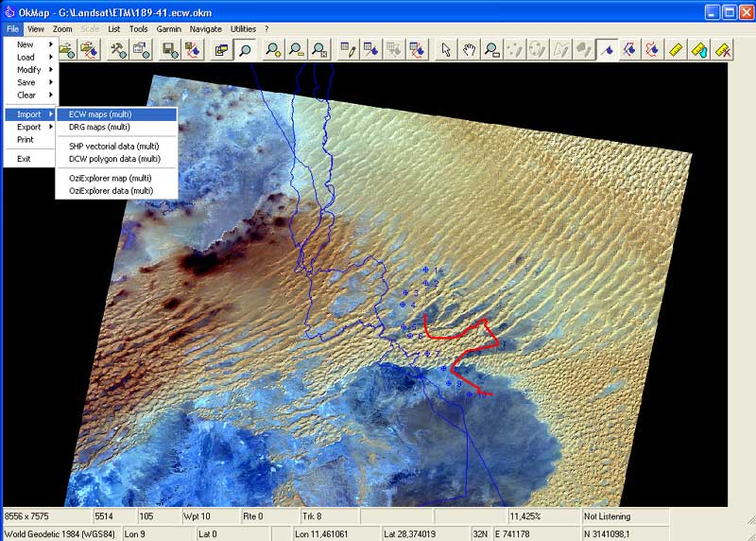Screen dimensions: 756x541
Task: Expand the Clear submenu
Action: coord(31,96)
